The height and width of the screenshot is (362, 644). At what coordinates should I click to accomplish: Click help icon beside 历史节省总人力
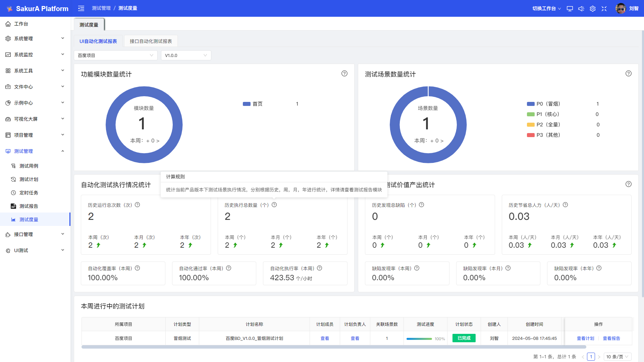pos(566,205)
